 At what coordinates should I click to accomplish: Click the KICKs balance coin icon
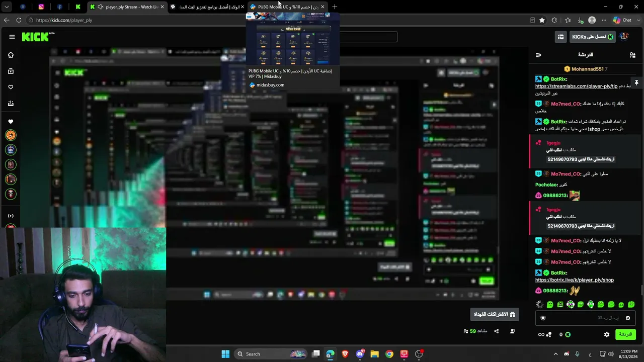pyautogui.click(x=568, y=334)
